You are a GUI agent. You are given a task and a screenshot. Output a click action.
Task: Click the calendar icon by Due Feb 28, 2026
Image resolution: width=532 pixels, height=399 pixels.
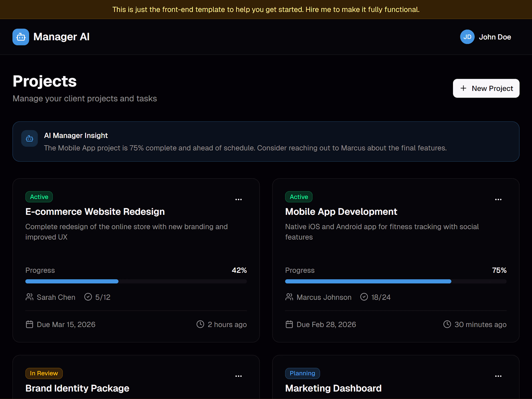(x=289, y=324)
